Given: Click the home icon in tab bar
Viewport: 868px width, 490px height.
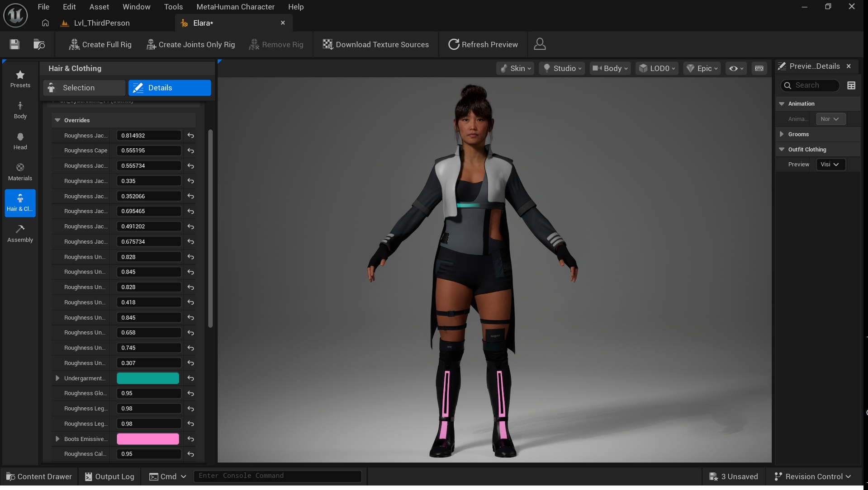Looking at the screenshot, I should coord(45,23).
